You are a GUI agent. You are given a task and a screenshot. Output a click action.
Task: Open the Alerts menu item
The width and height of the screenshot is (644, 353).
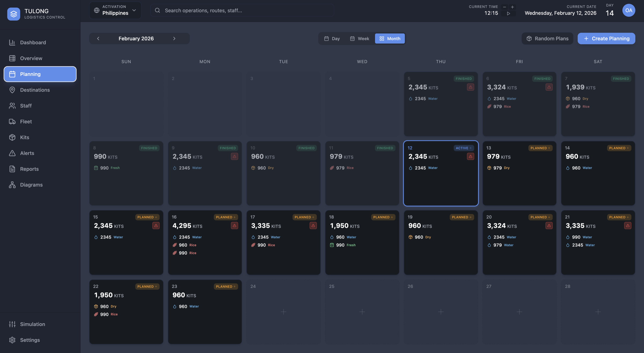pos(27,153)
